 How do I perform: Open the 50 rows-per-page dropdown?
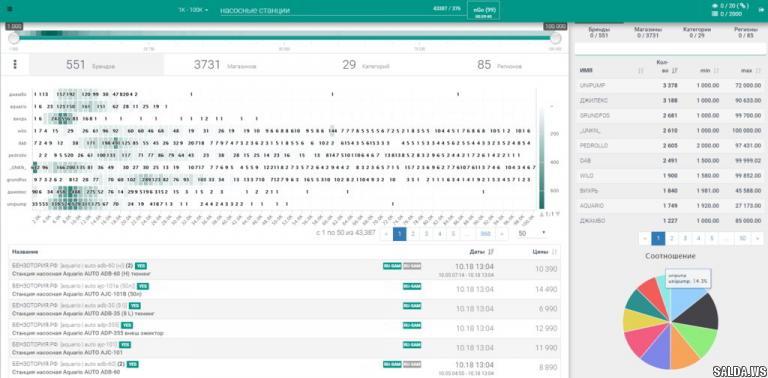pyautogui.click(x=532, y=234)
